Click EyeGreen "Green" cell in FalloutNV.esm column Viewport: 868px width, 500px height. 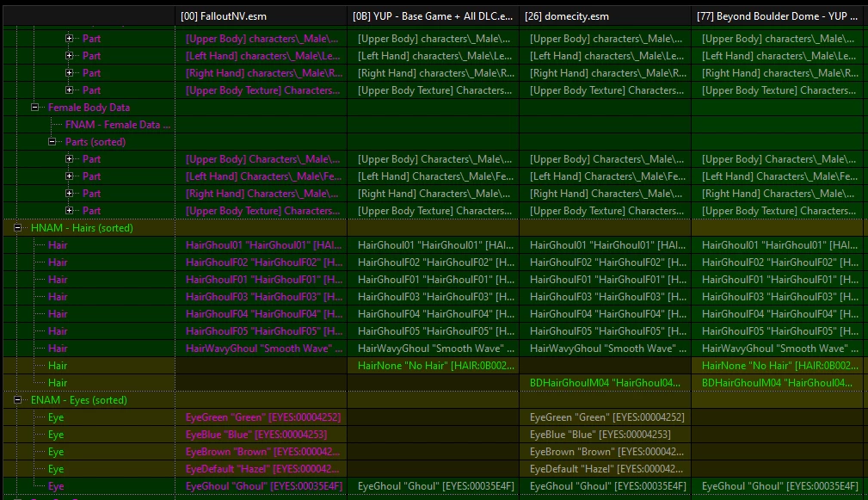(x=262, y=417)
